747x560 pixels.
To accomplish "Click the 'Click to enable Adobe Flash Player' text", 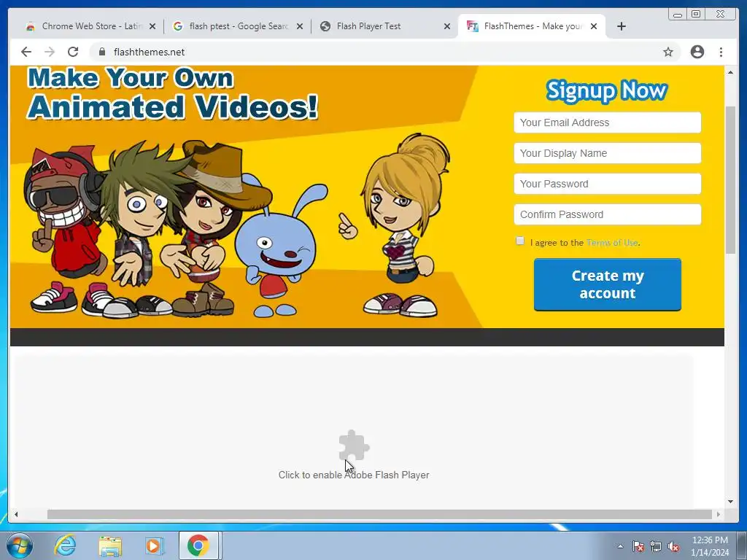I will click(x=354, y=475).
